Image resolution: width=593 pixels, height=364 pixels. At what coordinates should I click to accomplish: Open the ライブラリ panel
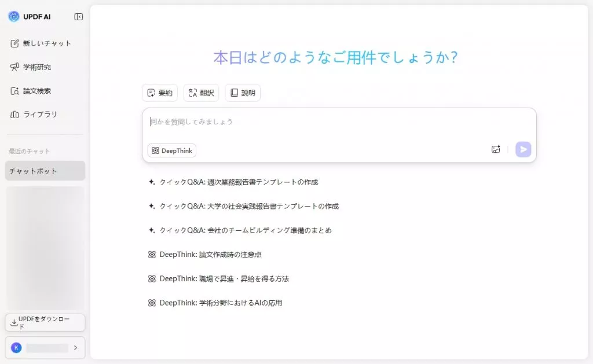(41, 114)
